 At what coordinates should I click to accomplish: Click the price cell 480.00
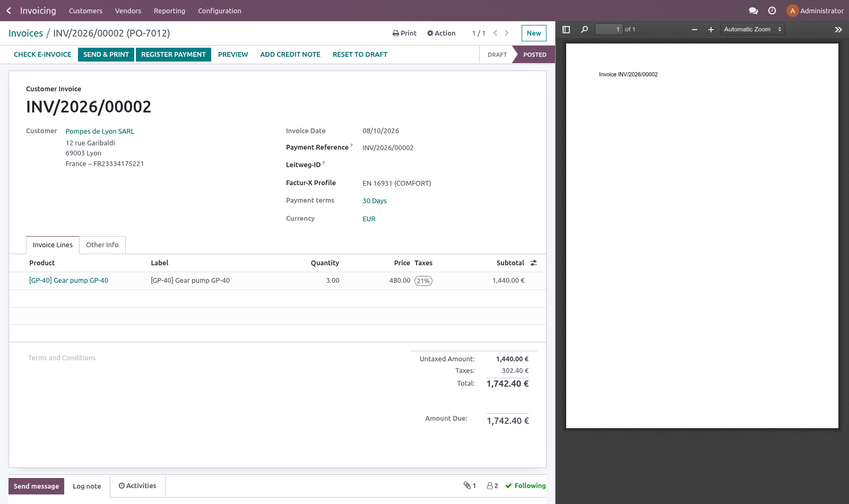(x=400, y=281)
